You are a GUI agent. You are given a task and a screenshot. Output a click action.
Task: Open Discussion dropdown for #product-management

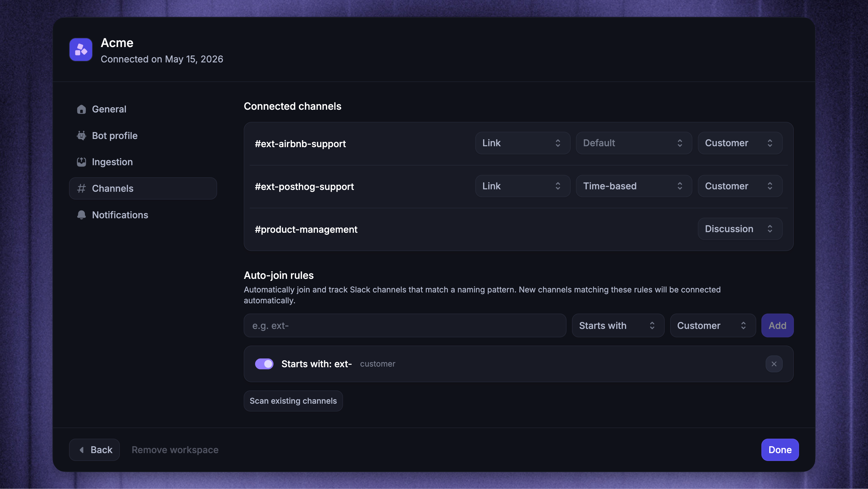(x=740, y=229)
